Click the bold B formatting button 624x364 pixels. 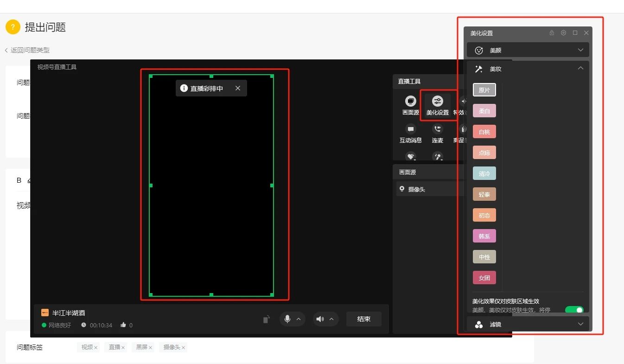(19, 180)
